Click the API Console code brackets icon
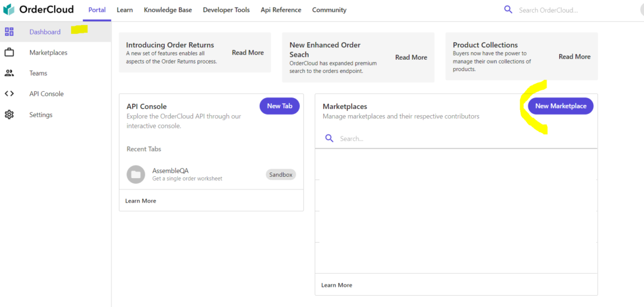 [9, 94]
